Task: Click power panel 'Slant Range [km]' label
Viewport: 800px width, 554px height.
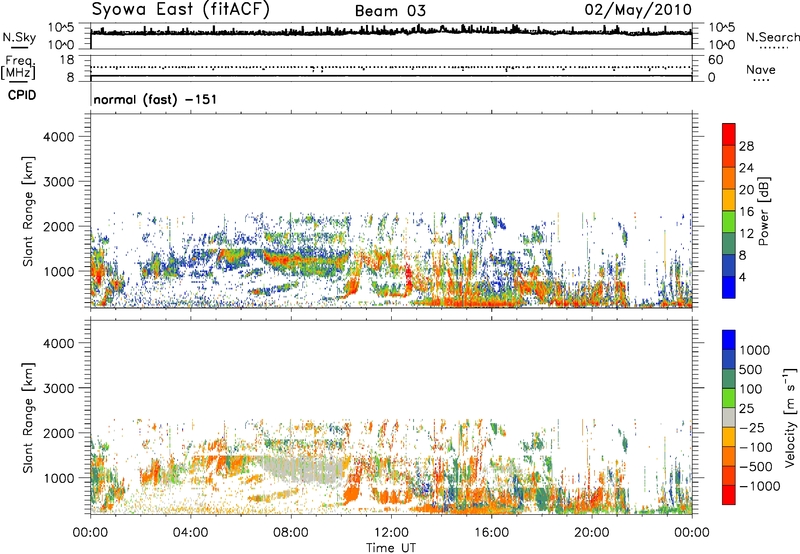Action: [x=28, y=211]
